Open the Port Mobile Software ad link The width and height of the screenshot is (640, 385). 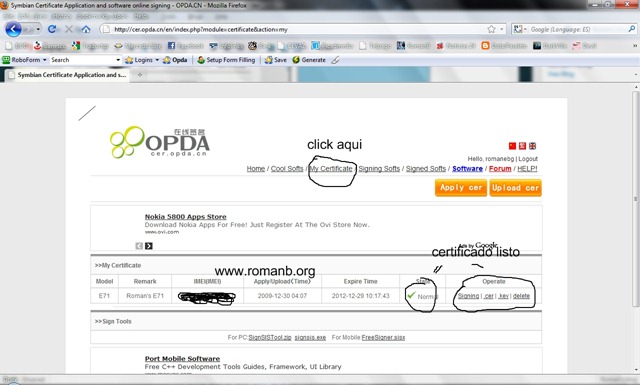[182, 359]
